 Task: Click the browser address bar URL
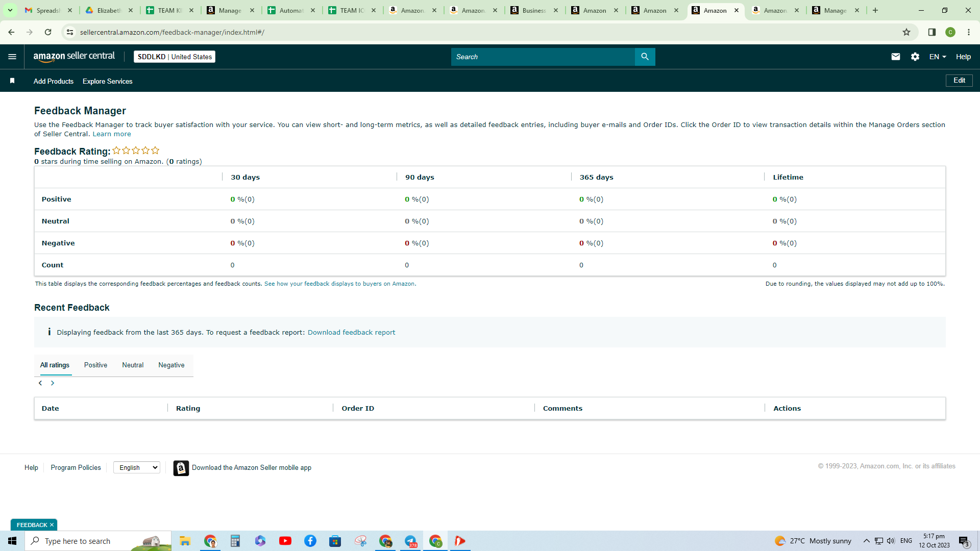(172, 32)
